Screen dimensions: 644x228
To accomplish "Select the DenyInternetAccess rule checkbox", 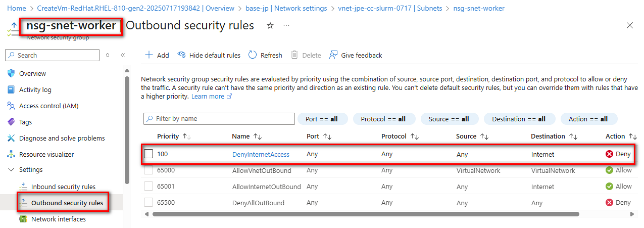I will coord(148,154).
